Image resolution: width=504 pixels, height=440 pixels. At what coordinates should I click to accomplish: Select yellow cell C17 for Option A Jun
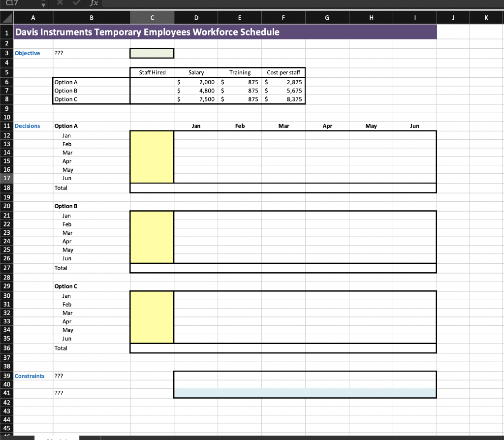152,178
